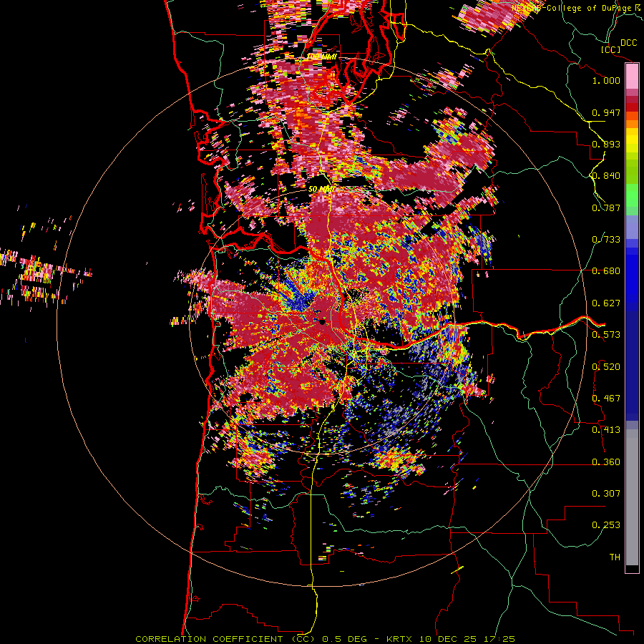Click the TH threshold label
Viewport: 644px width, 644px height.
point(615,557)
